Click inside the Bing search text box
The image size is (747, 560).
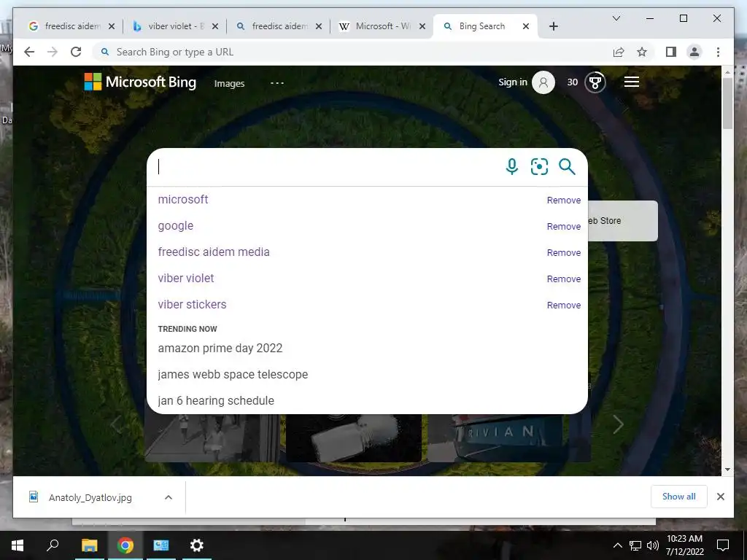(x=329, y=167)
